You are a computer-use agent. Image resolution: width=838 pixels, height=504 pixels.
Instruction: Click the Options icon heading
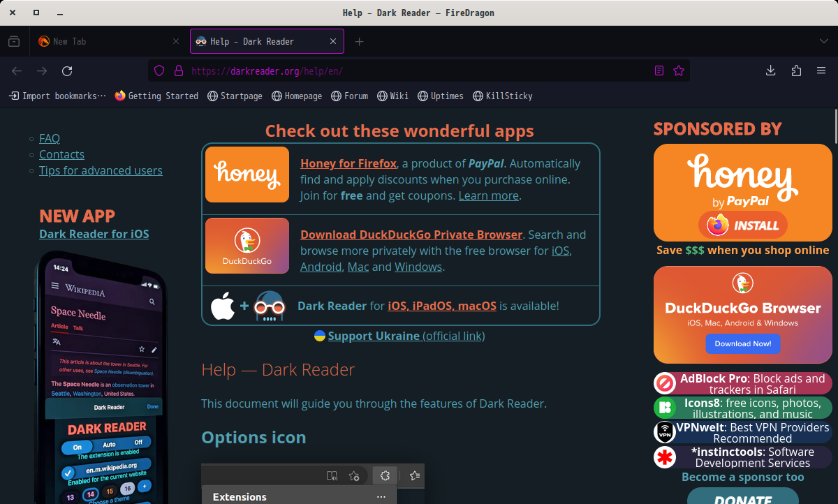coord(253,438)
